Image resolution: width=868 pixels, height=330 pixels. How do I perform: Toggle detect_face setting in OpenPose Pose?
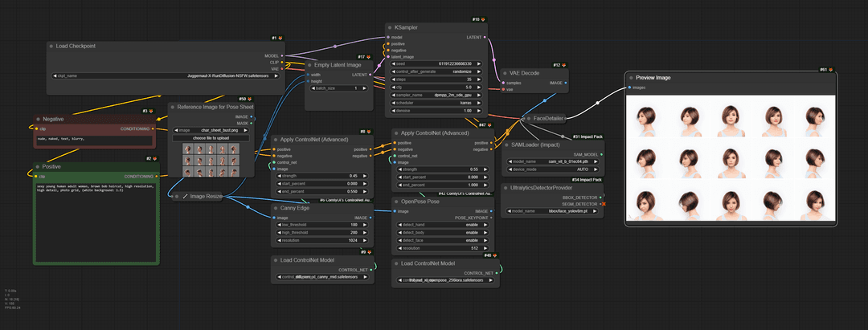(443, 241)
